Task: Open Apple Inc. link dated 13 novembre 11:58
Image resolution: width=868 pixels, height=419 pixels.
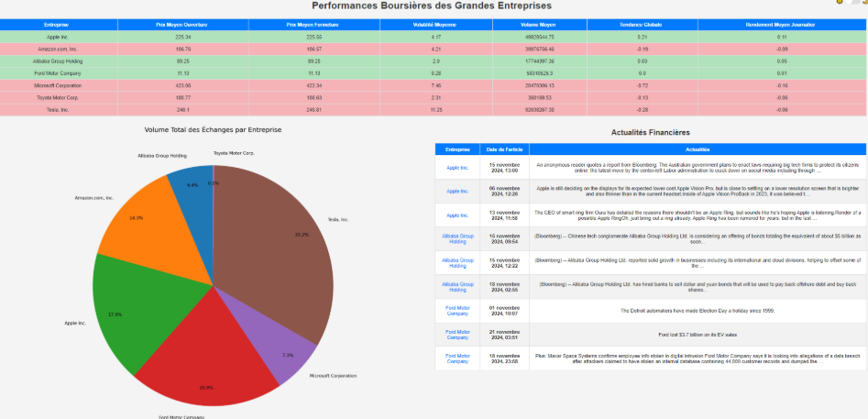Action: pyautogui.click(x=457, y=215)
